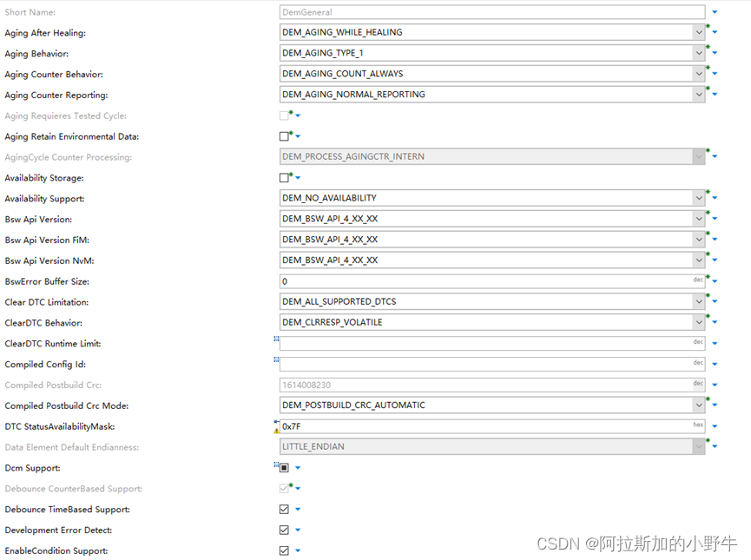Open blue arrow menu for Availability Storage
This screenshot has height=560, width=751.
(298, 178)
